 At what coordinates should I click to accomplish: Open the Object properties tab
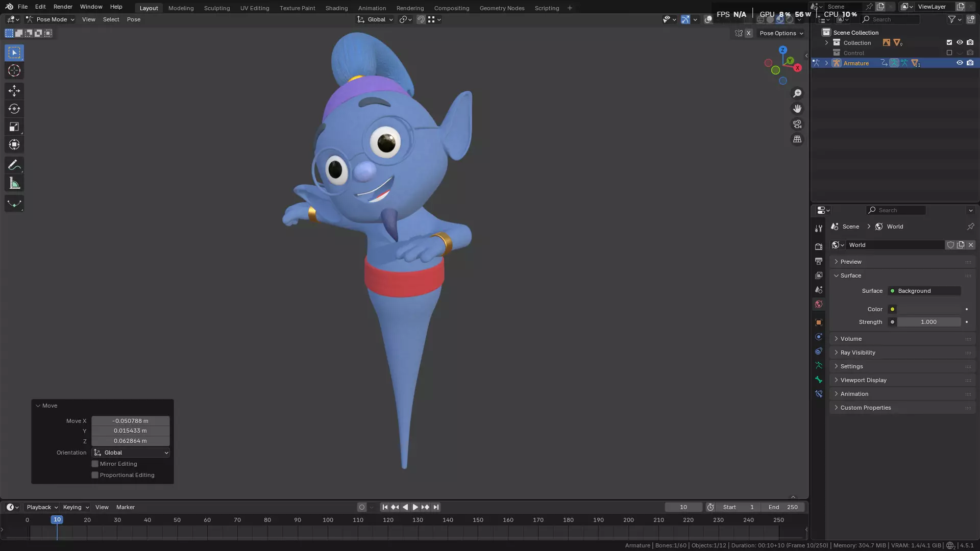pos(819,322)
